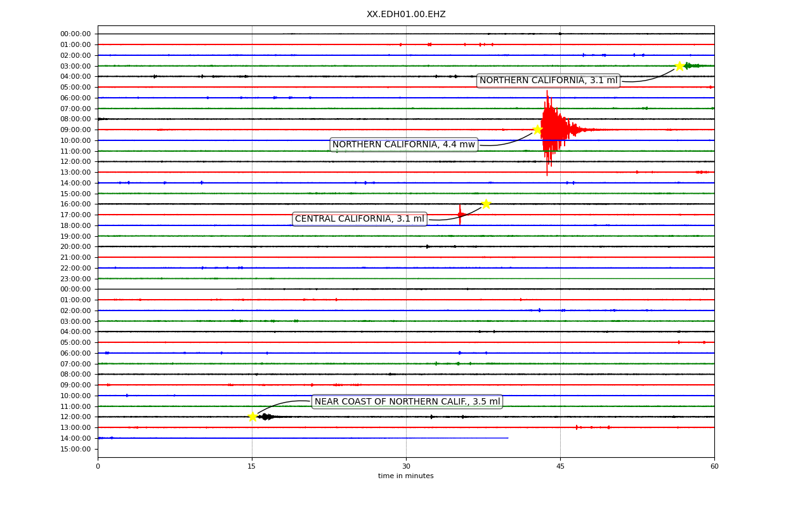Click the 15:00:00 label at the bottom of the y-axis
The height and width of the screenshot is (508, 812).
tap(75, 449)
